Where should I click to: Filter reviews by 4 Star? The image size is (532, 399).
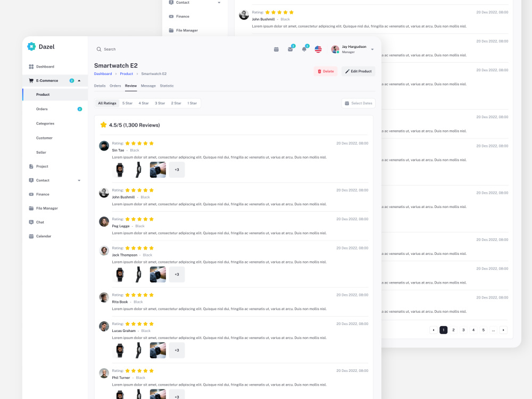click(x=144, y=103)
